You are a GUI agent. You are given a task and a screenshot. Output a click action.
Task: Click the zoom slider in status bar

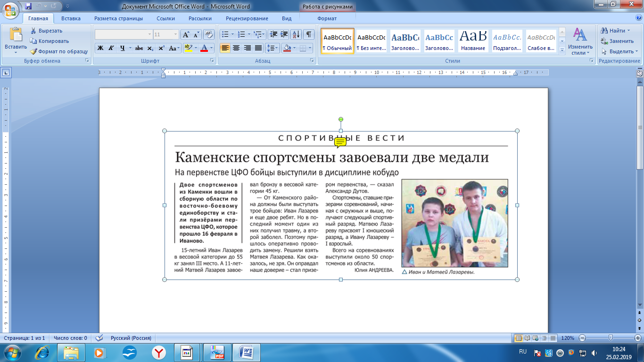click(x=611, y=338)
